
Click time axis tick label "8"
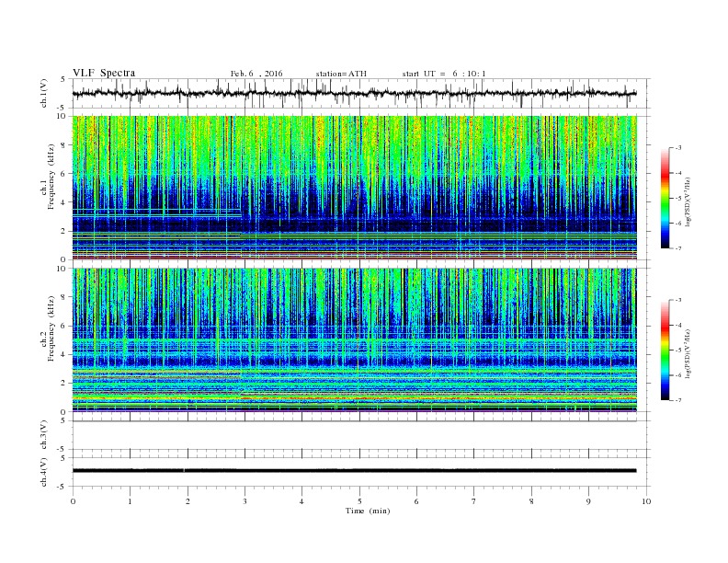pyautogui.click(x=531, y=501)
